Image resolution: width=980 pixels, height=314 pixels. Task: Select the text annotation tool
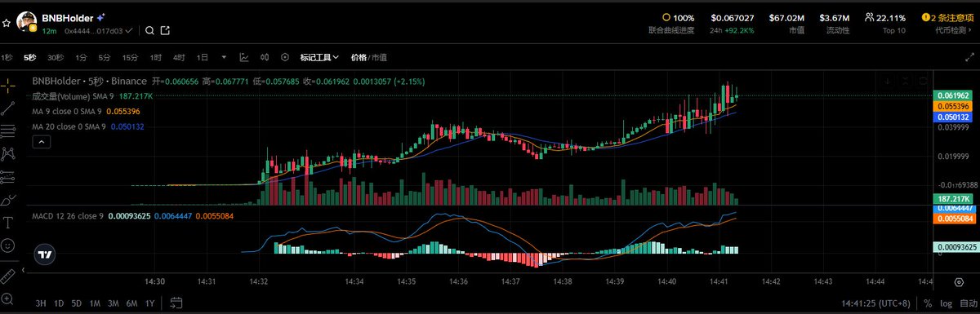click(9, 222)
